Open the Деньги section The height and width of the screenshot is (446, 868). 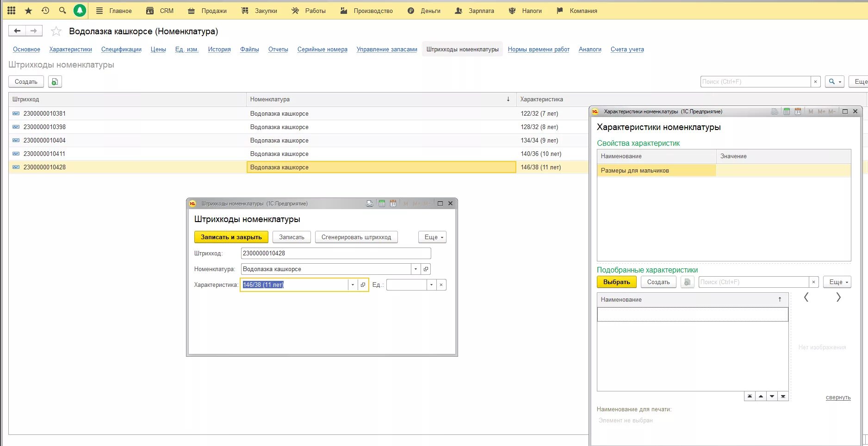(424, 11)
